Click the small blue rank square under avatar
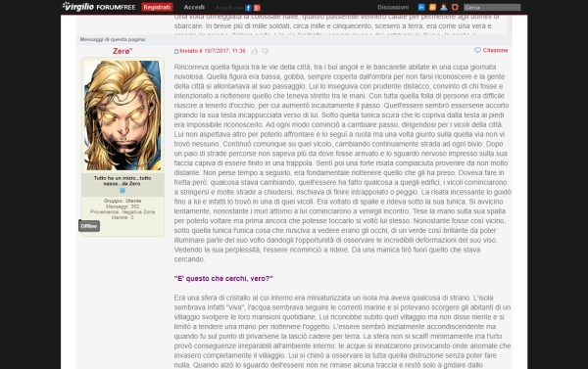Viewport: 588px width, 369px height. pos(122,190)
